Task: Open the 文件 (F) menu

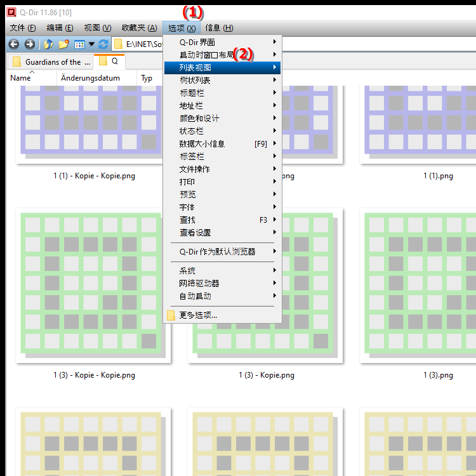Action: [x=23, y=28]
